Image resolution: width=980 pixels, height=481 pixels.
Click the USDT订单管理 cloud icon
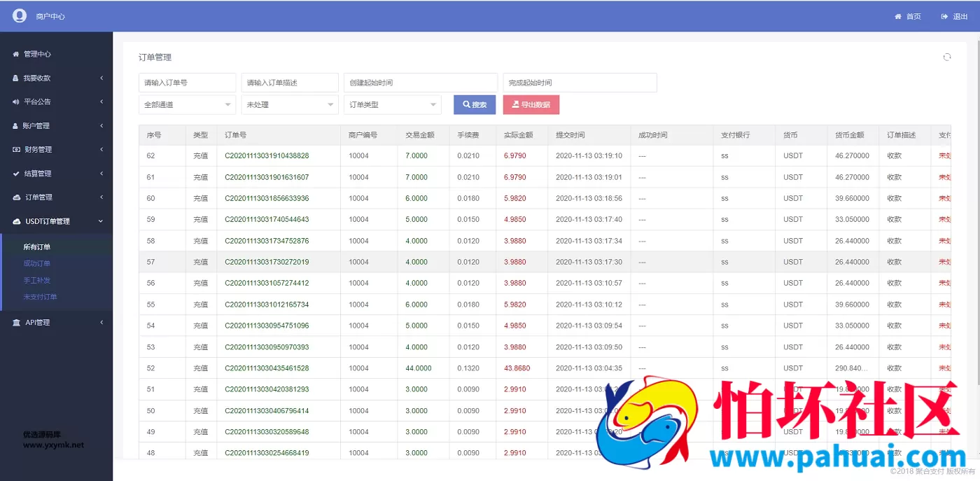[17, 221]
